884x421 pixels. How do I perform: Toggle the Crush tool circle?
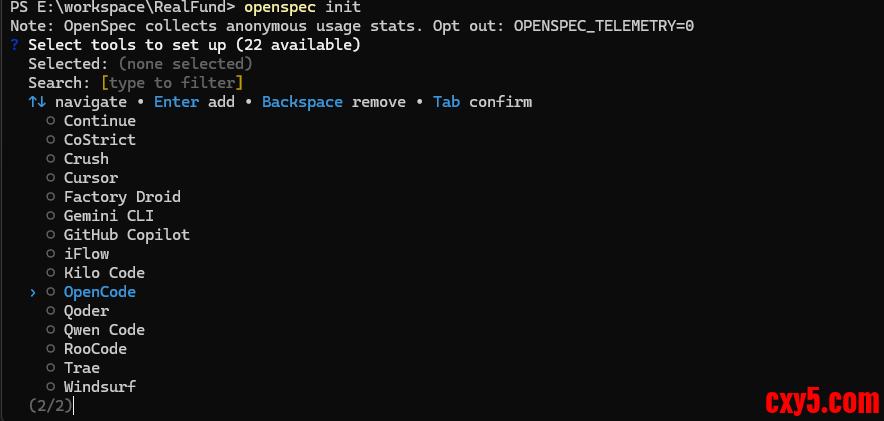[x=50, y=159]
